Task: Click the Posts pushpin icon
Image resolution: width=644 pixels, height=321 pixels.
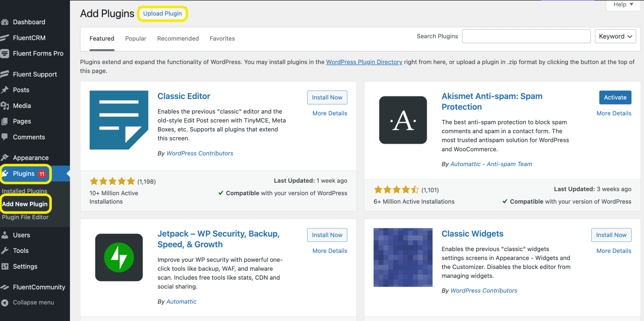Action: (4, 90)
